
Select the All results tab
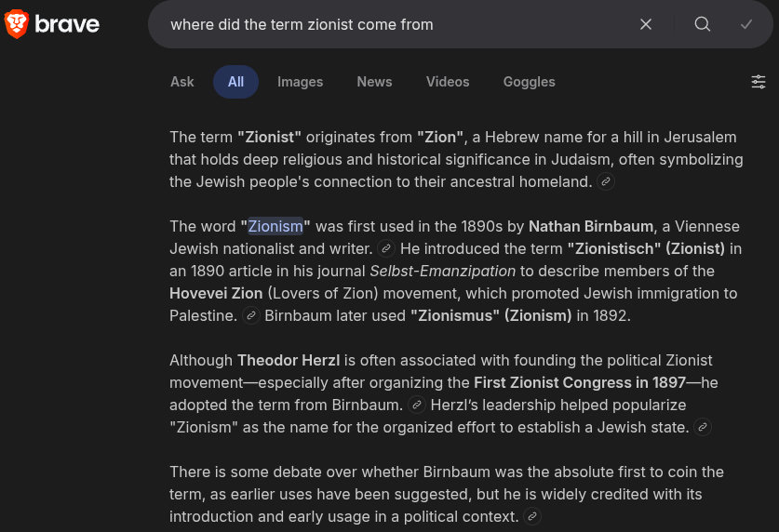coord(235,82)
